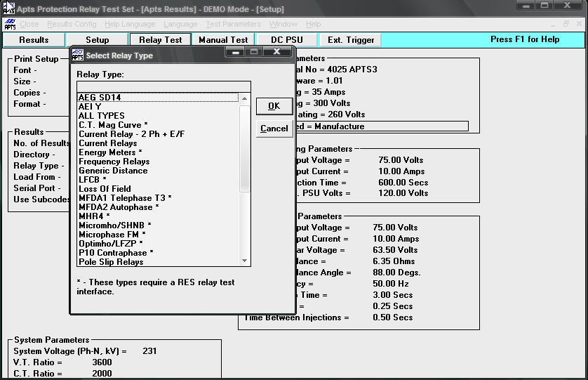Click the Relay Type label in Results group
This screenshot has width=588, height=380.
[39, 166]
